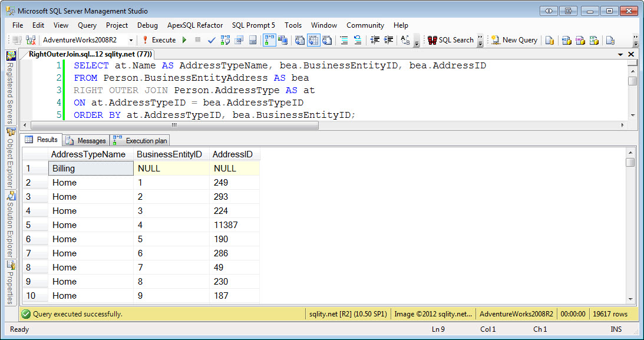Select the Billing cell in the results grid
The height and width of the screenshot is (340, 644).
tap(91, 169)
